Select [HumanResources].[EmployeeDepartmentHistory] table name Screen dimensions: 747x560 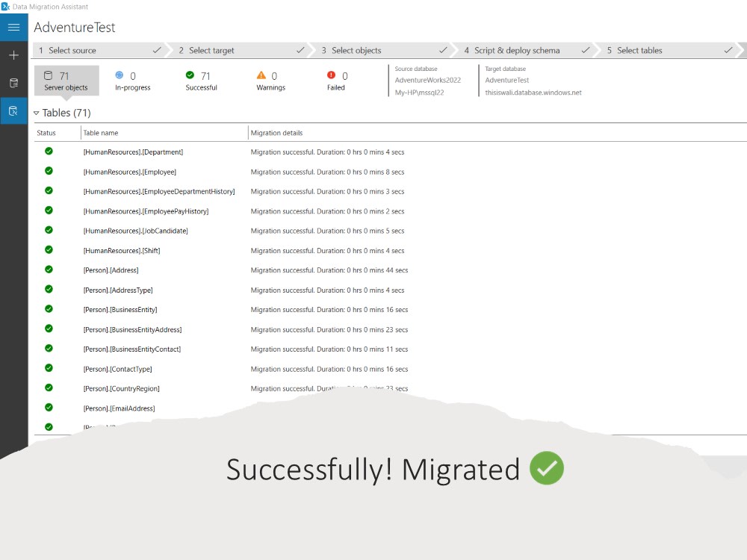[159, 191]
